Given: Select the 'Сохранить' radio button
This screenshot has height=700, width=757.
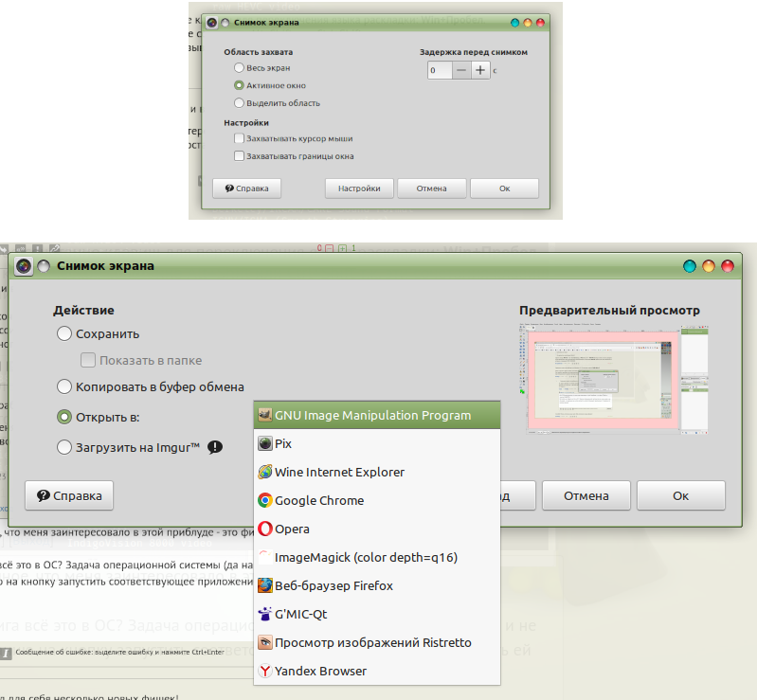Looking at the screenshot, I should [64, 333].
